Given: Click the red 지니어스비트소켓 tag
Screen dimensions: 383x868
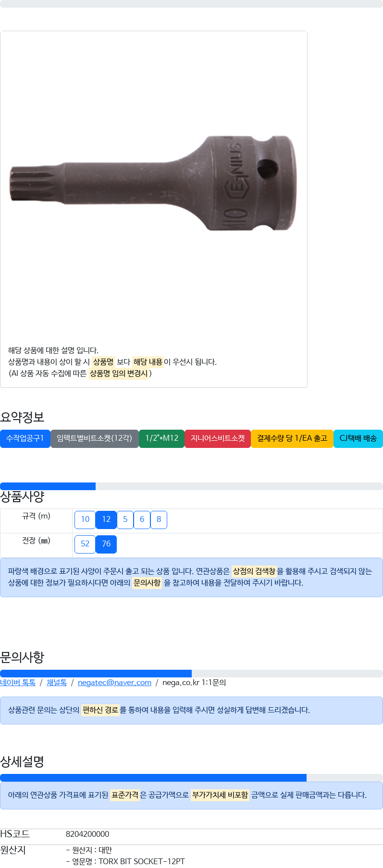Looking at the screenshot, I should coord(218,438).
